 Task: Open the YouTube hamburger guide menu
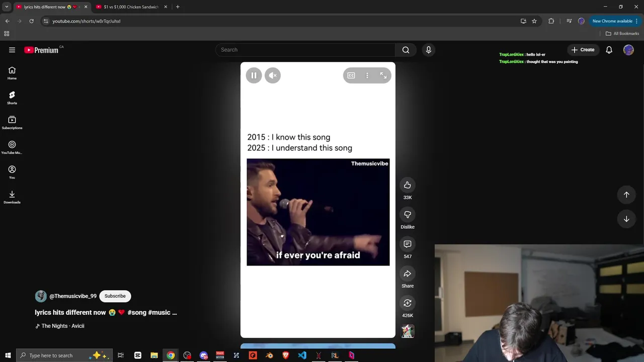(12, 50)
